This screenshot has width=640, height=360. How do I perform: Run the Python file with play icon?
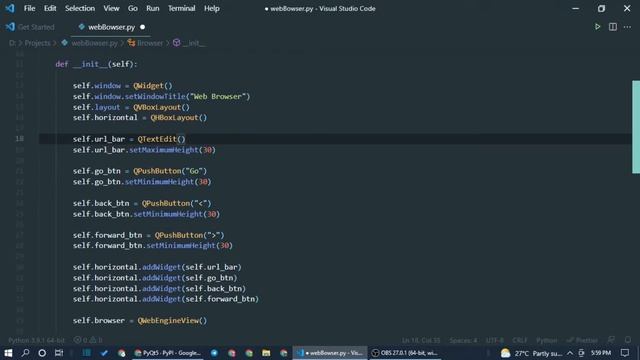pyautogui.click(x=597, y=27)
